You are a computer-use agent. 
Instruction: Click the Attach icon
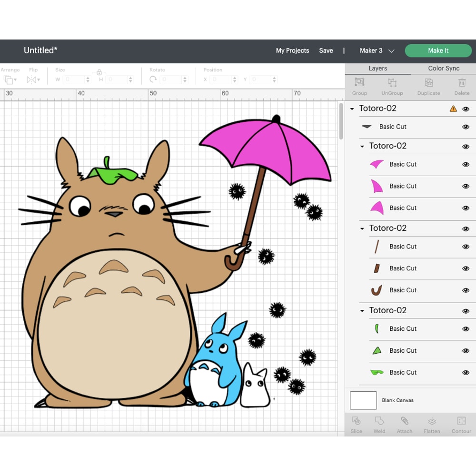(x=405, y=424)
